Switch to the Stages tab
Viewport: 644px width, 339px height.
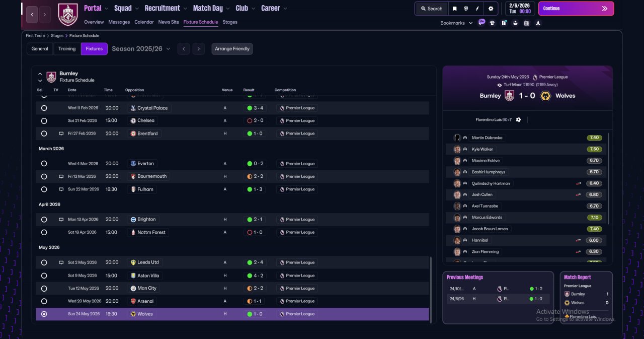(x=230, y=22)
